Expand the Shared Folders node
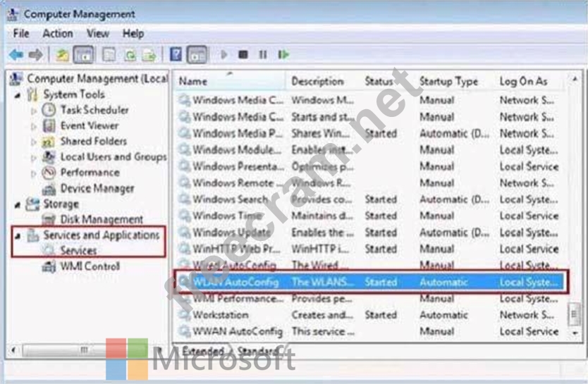 tap(34, 142)
